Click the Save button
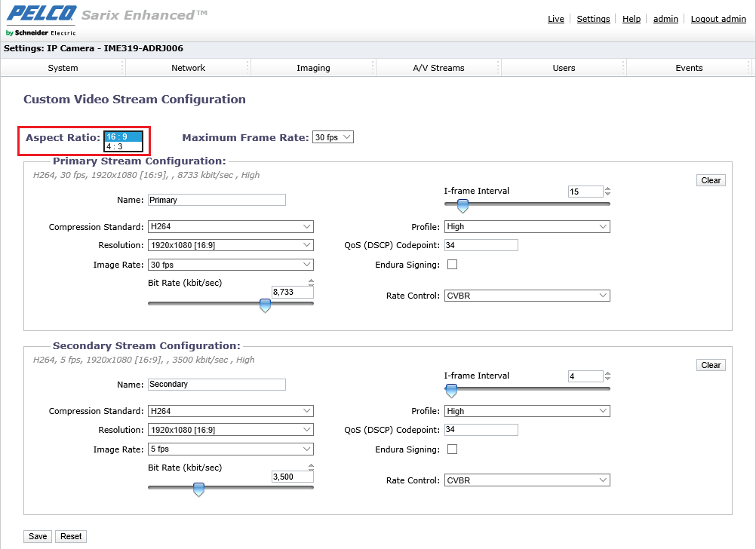The image size is (756, 549). tap(38, 536)
